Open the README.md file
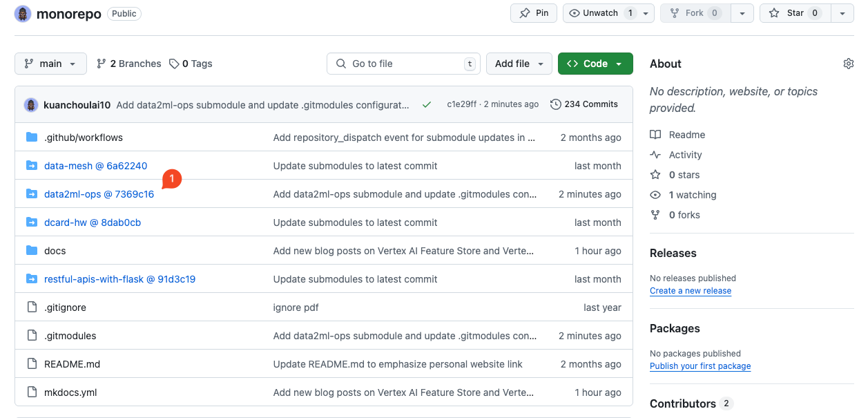Image resolution: width=868 pixels, height=418 pixels. (x=73, y=364)
